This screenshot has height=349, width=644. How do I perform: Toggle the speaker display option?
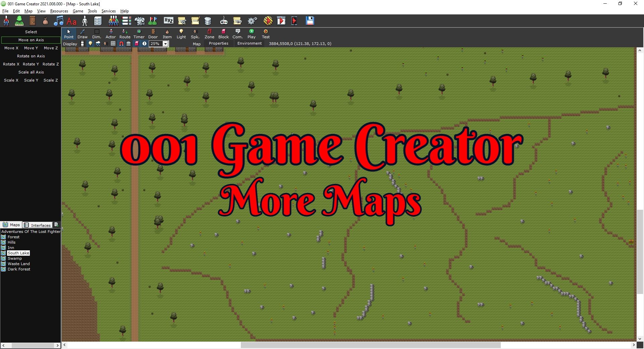click(105, 44)
